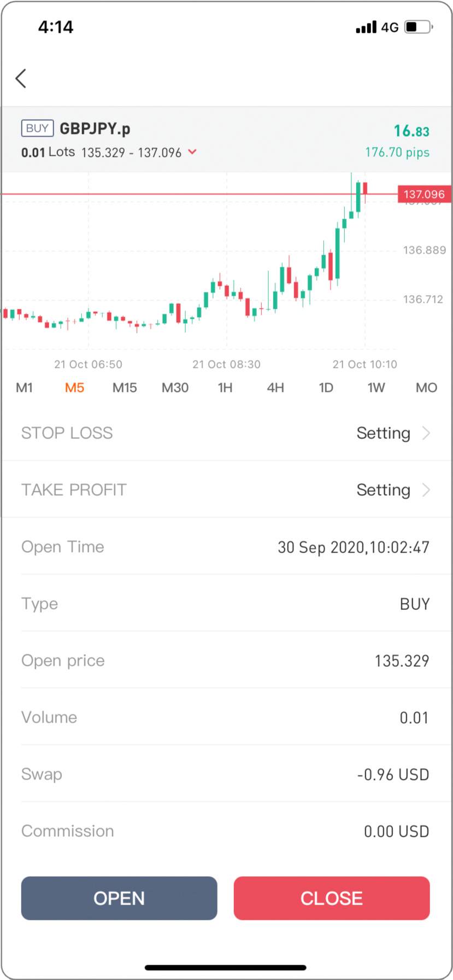Open Take Profit setting chevron
Screen dimensions: 453x980
(426, 490)
